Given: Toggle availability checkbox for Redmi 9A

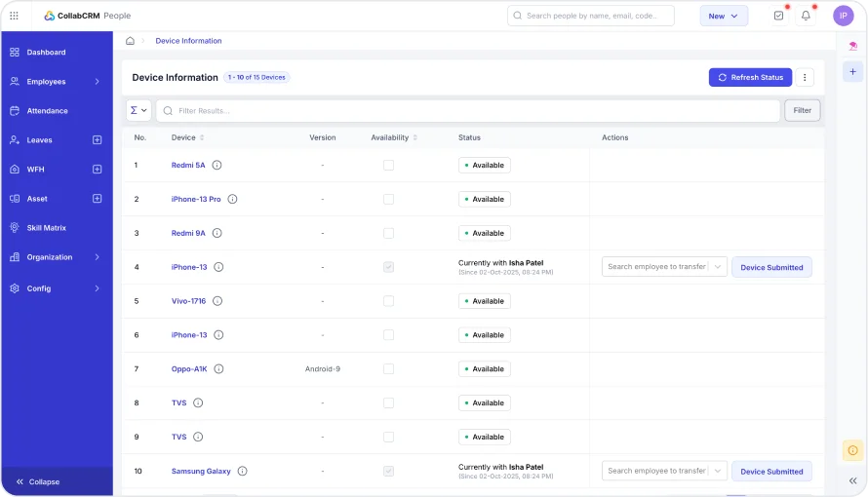Looking at the screenshot, I should (388, 233).
